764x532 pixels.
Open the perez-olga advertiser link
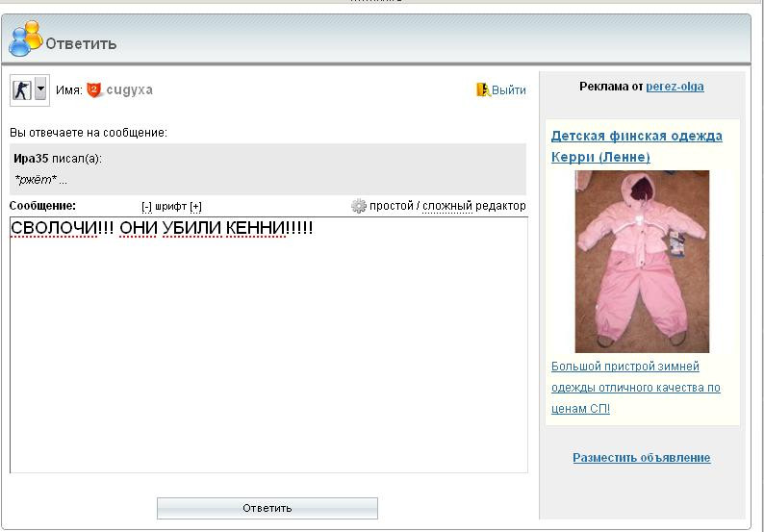pos(675,87)
